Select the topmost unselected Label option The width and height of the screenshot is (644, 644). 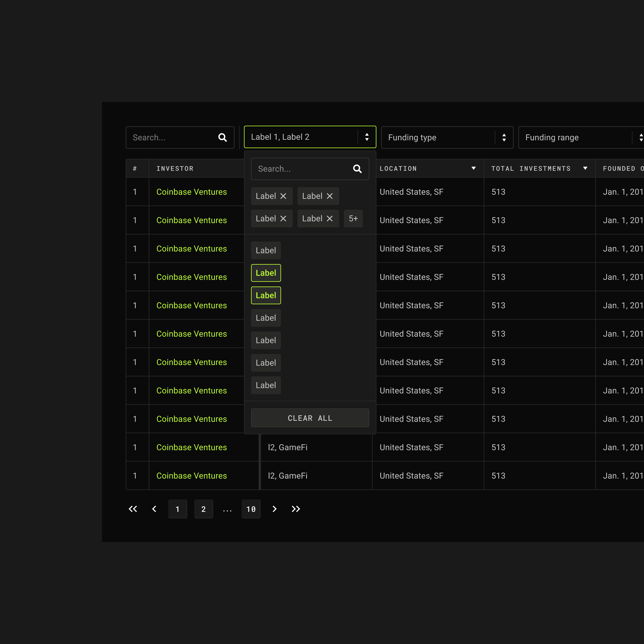click(x=266, y=250)
